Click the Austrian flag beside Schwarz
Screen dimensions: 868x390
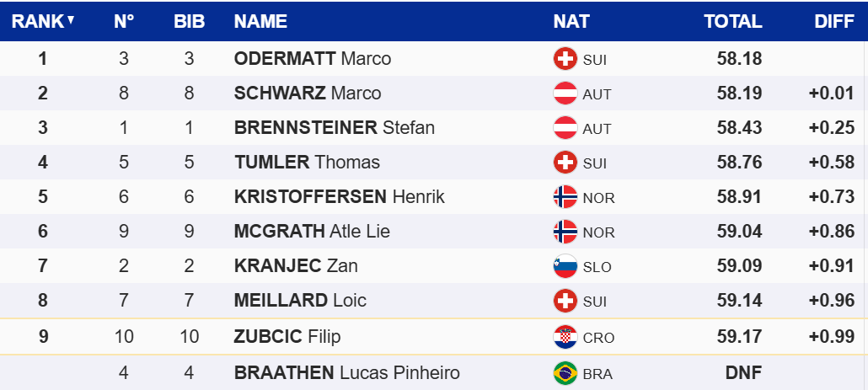click(x=565, y=93)
